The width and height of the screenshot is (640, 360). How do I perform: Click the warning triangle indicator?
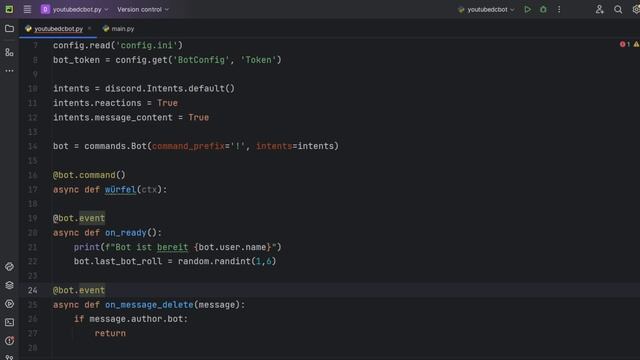tap(636, 44)
